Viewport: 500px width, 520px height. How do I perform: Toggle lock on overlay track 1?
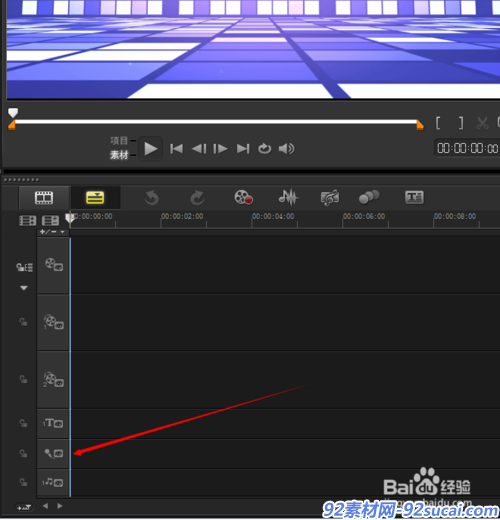[23, 322]
